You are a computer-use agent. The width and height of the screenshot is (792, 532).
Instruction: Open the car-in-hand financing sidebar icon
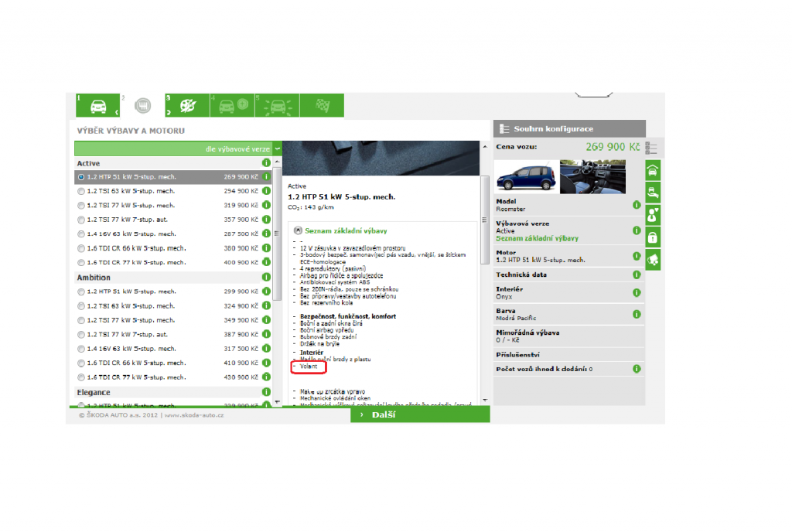pos(653,193)
